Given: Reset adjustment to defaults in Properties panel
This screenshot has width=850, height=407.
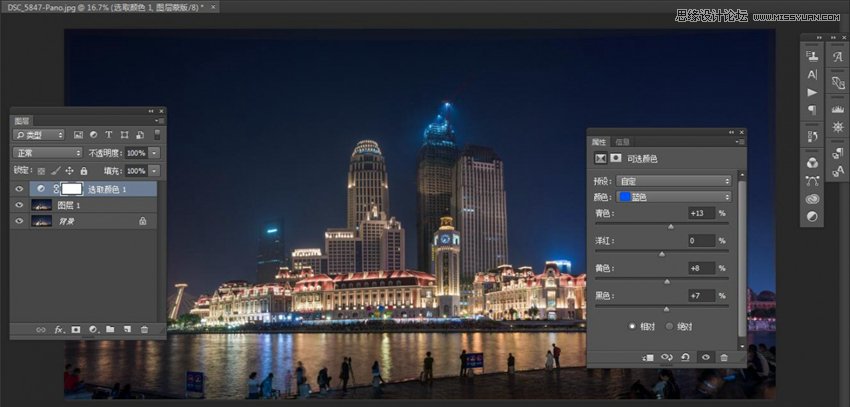Looking at the screenshot, I should (x=685, y=356).
